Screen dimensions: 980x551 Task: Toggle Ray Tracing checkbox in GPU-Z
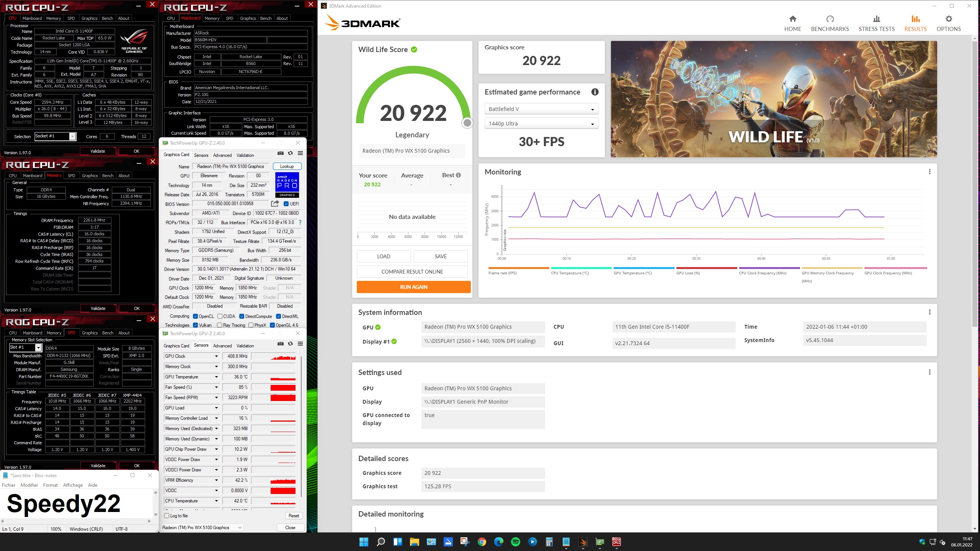[x=219, y=325]
